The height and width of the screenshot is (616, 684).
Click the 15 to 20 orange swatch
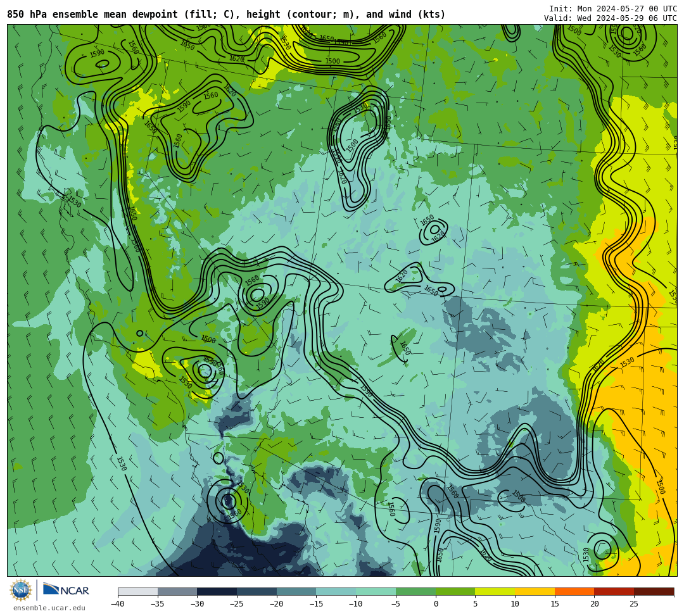coord(574,591)
